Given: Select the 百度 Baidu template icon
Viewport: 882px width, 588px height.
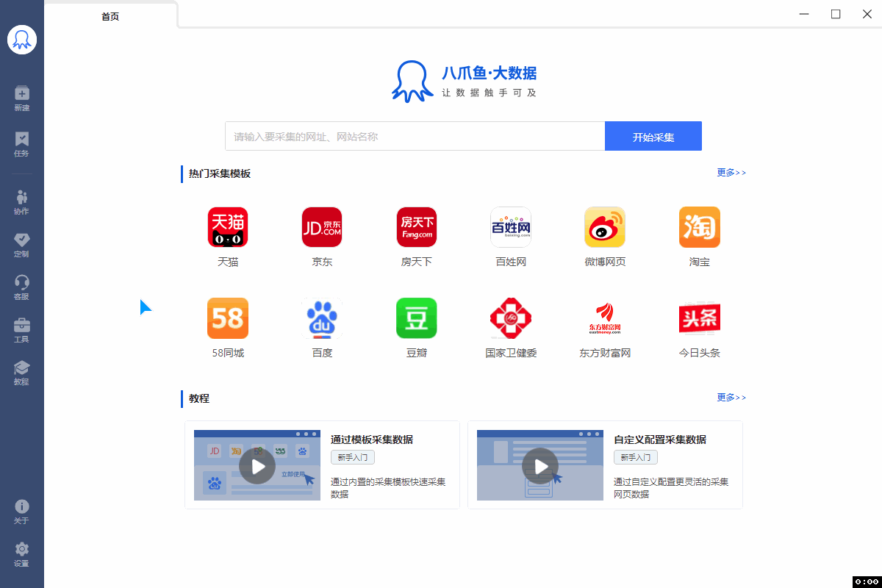Looking at the screenshot, I should (x=322, y=318).
